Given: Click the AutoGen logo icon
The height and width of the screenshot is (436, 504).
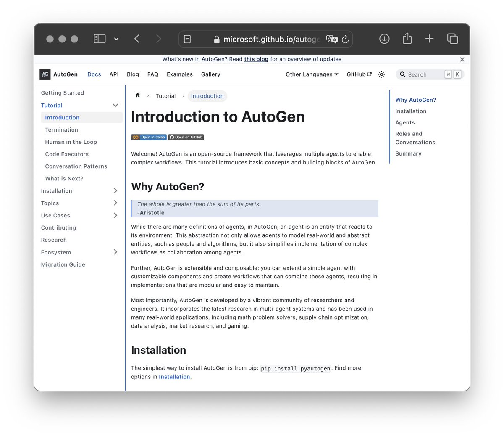Looking at the screenshot, I should click(x=45, y=74).
